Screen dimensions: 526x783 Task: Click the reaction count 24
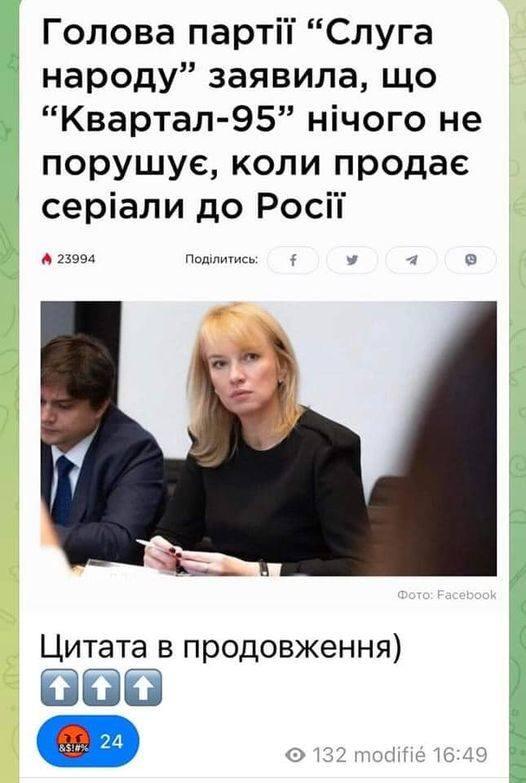[111, 742]
